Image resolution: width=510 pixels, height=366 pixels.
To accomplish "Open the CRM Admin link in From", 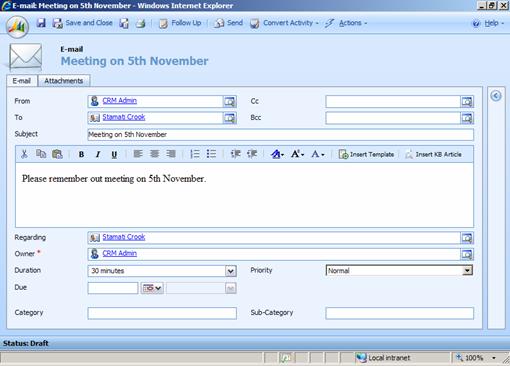I will 119,101.
